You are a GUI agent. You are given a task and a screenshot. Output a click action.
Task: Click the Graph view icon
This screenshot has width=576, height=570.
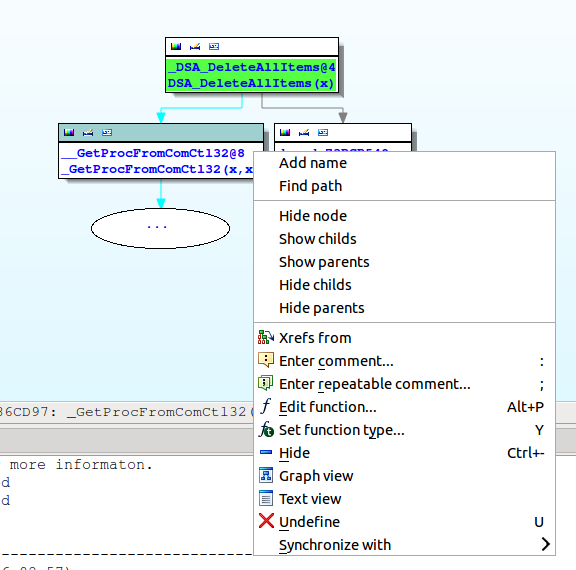click(266, 475)
